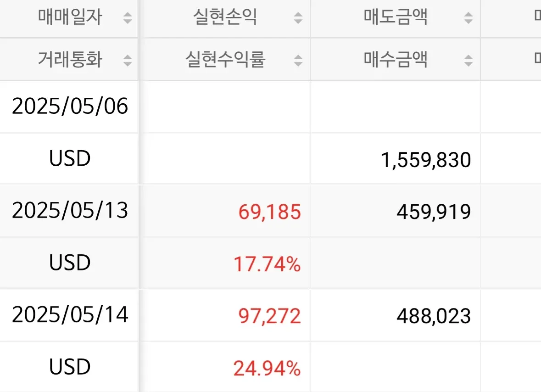Open the 2025/05/13 trade date row
This screenshot has width=541, height=392.
tap(70, 211)
